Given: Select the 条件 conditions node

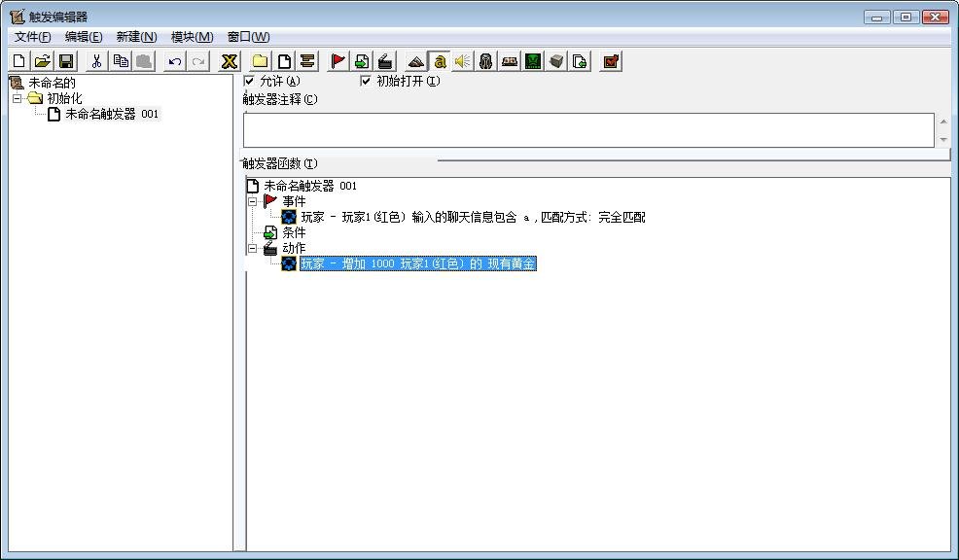Looking at the screenshot, I should click(x=293, y=232).
